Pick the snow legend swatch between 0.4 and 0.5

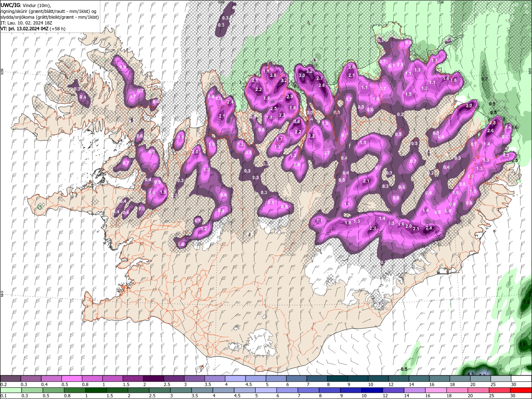click(x=51, y=379)
